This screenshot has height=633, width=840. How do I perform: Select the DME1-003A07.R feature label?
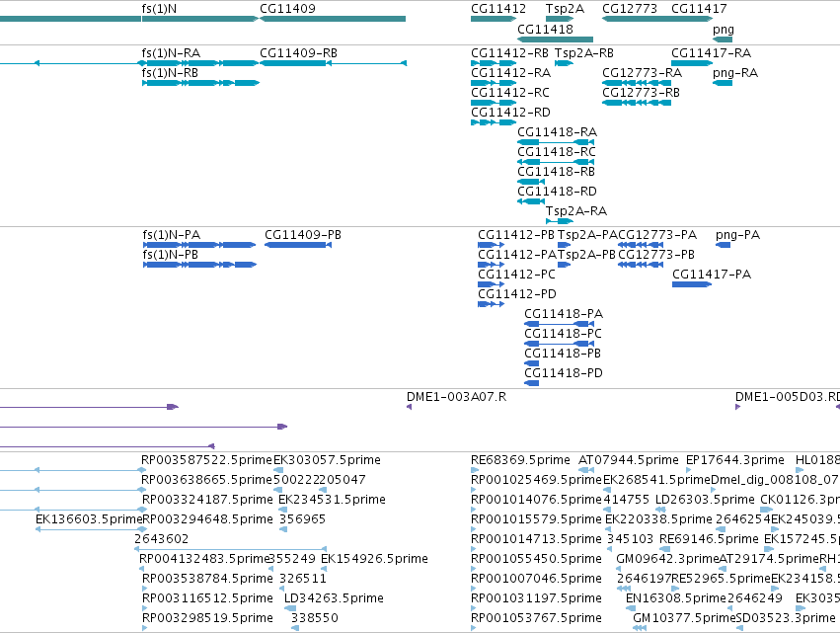click(x=456, y=397)
